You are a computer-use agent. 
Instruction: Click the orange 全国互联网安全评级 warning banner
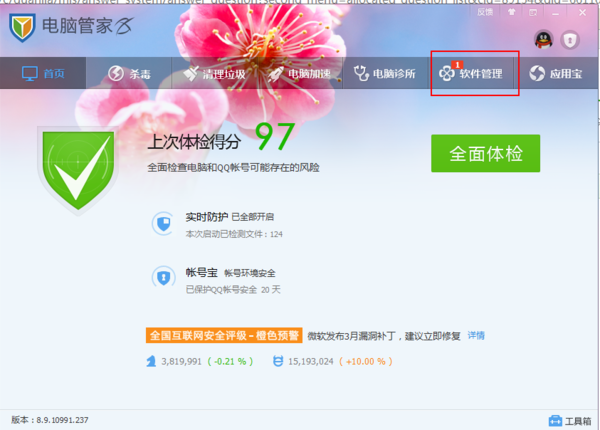224,336
